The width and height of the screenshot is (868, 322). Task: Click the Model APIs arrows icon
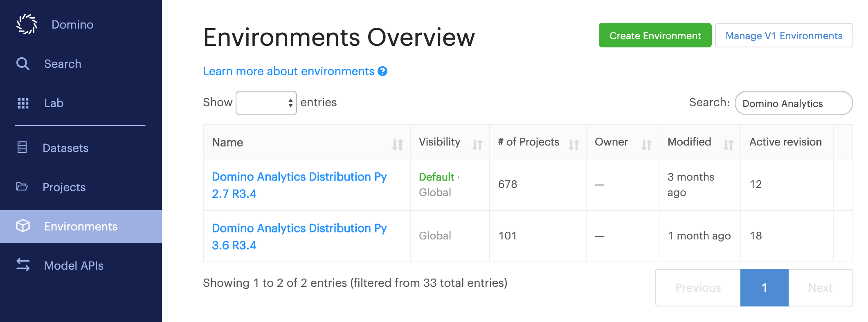23,265
